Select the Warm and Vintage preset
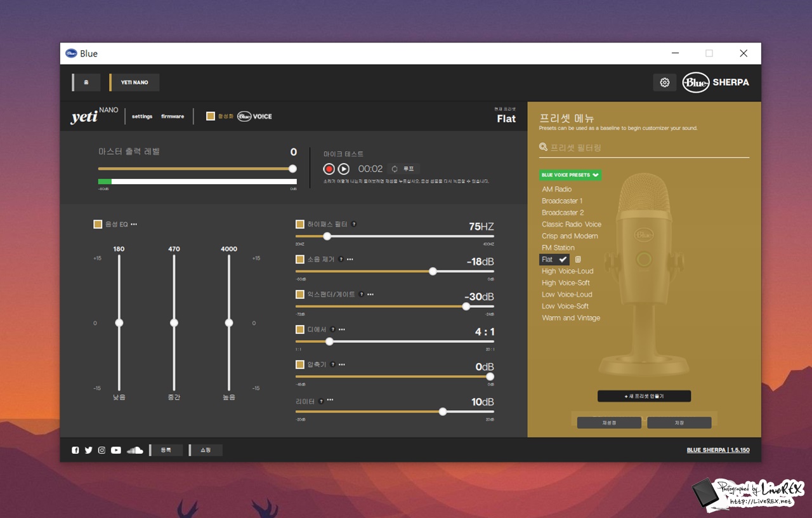 [x=571, y=318]
